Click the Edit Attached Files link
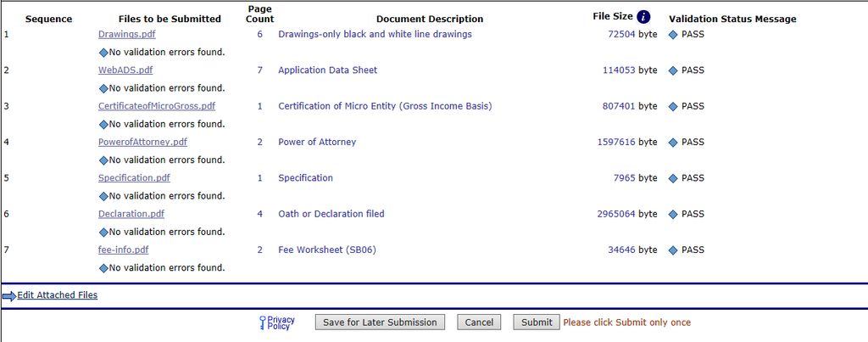The height and width of the screenshot is (342, 868). [x=57, y=294]
